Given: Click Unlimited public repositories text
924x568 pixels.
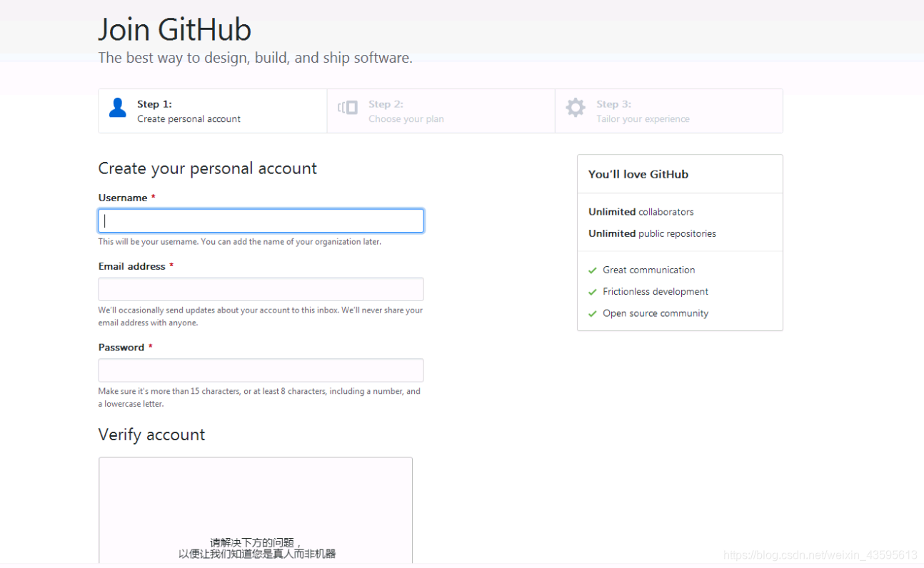Looking at the screenshot, I should point(652,233).
